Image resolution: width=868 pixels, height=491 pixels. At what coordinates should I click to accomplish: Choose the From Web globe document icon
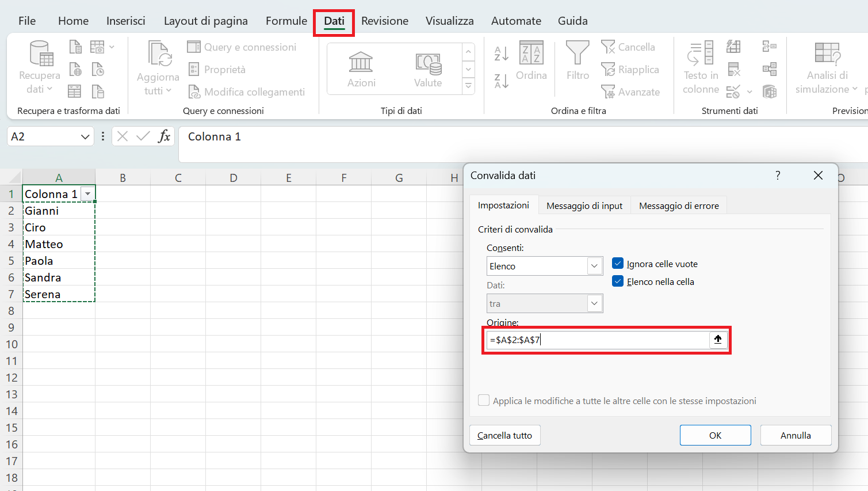pos(75,69)
